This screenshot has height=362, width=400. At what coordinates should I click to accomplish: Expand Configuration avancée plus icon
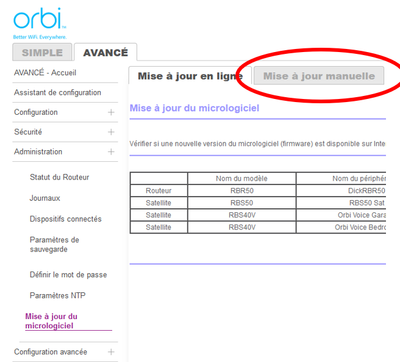(x=111, y=352)
